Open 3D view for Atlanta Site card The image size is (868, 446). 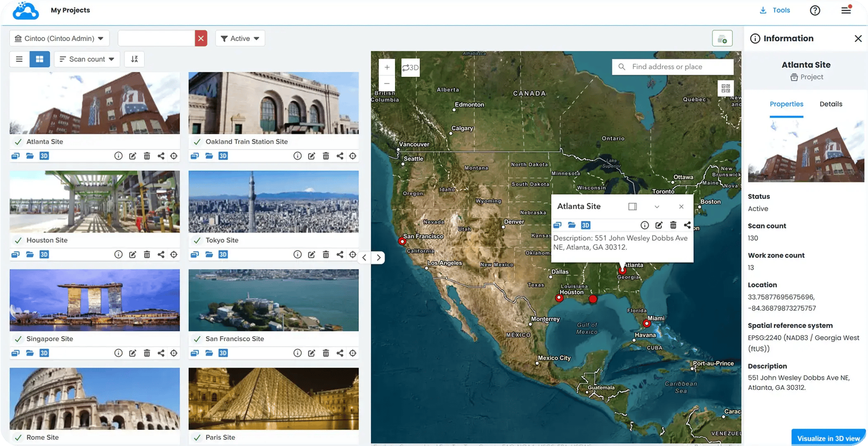[44, 156]
